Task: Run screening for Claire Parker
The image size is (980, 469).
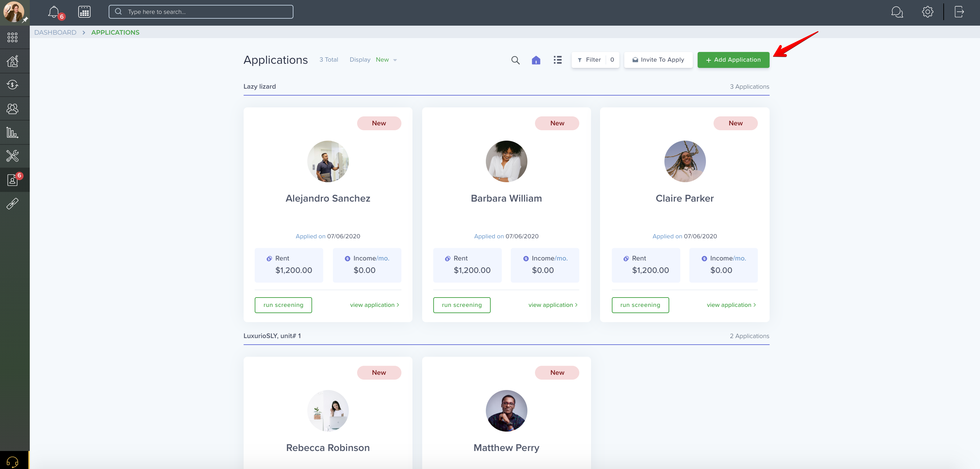Action: point(640,305)
